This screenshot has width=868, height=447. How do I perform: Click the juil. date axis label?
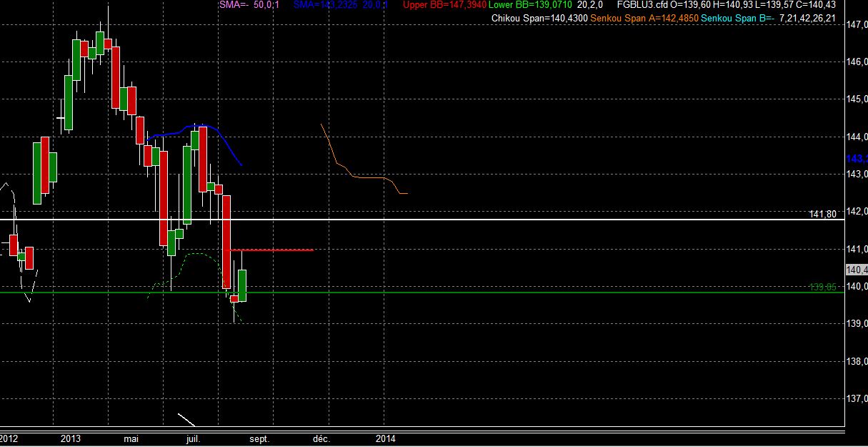tap(194, 438)
